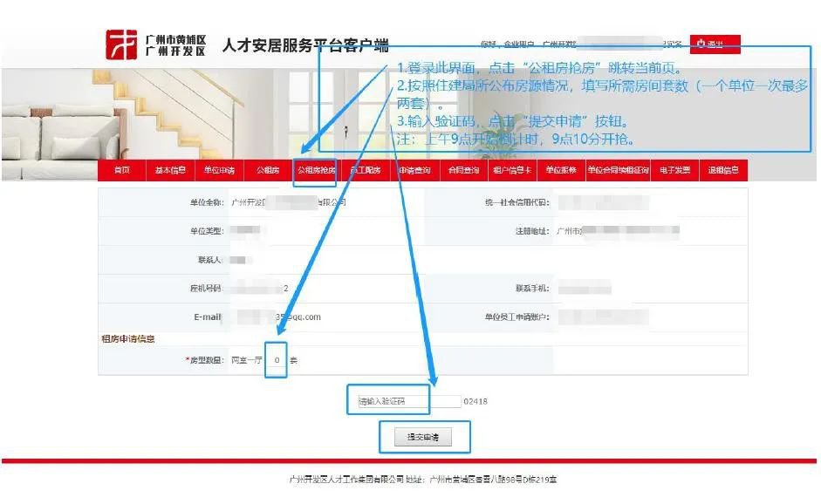Open the 员工配房 menu item
821x504 pixels.
pyautogui.click(x=366, y=170)
